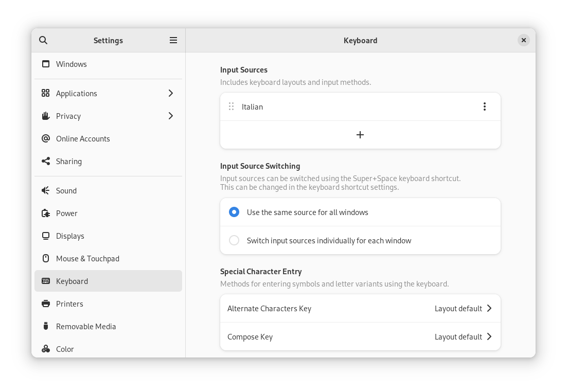Click the Power battery icon
This screenshot has width=567, height=392.
[x=45, y=213]
